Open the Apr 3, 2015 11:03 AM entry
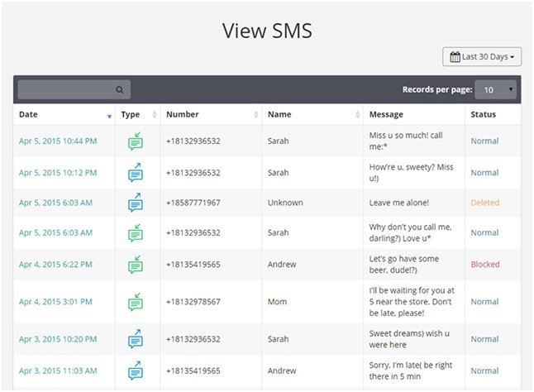The image size is (534, 392). click(58, 370)
